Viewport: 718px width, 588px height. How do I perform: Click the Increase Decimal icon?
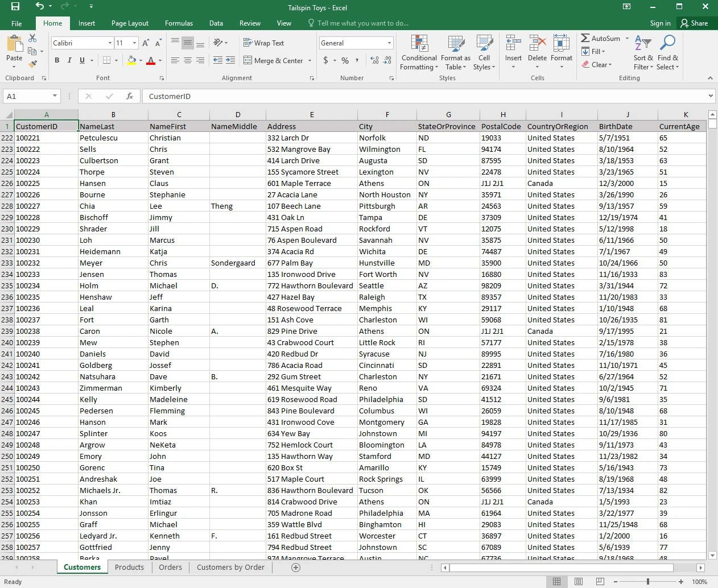coord(374,60)
